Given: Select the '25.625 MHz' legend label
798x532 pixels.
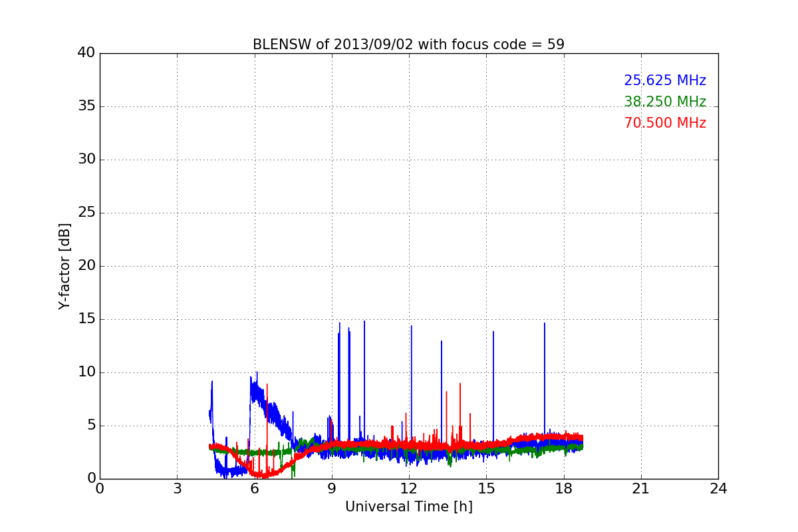Looking at the screenshot, I should 665,80.
